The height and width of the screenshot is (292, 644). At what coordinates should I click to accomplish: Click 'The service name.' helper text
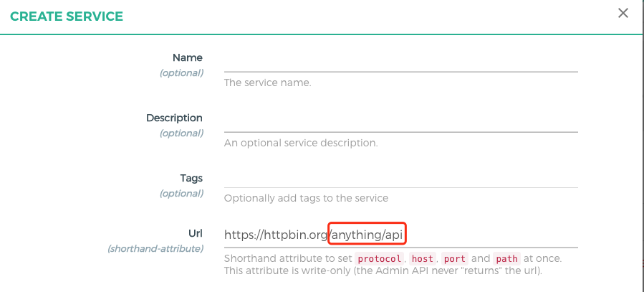coord(268,83)
